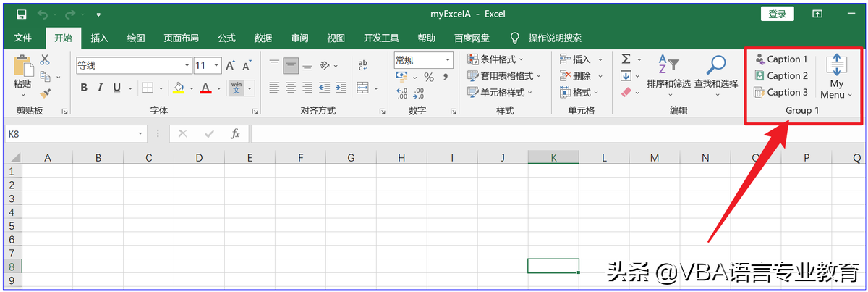This screenshot has width=868, height=292.
Task: Switch to 公式 Formulas tab
Action: pyautogui.click(x=226, y=38)
